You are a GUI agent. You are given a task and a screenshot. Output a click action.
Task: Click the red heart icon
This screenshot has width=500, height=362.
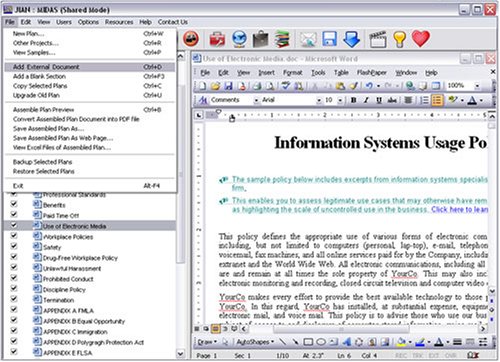[x=421, y=39]
